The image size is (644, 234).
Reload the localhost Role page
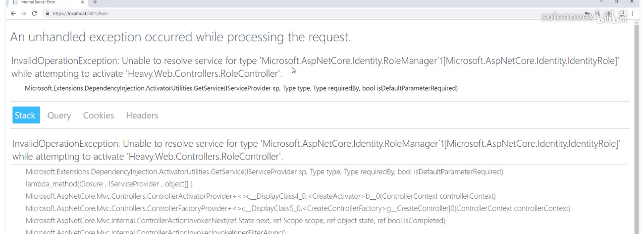34,13
